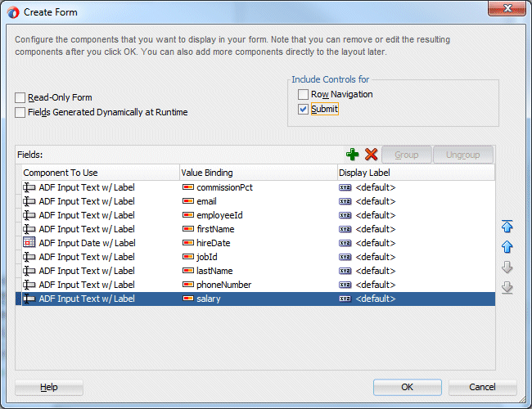Image resolution: width=532 pixels, height=409 pixels.
Task: Click the red X Delete field icon
Action: coord(372,155)
